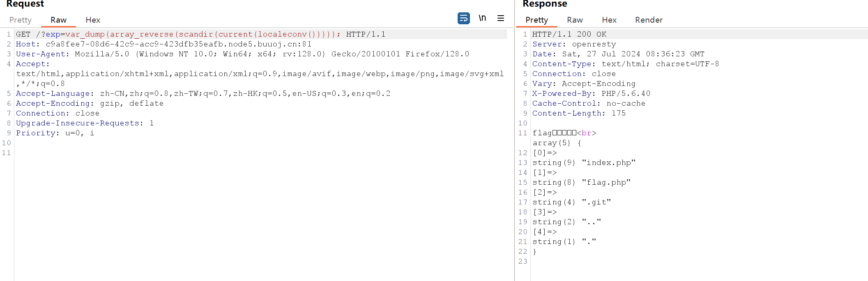Show the Render tab in Response panel
868x281 pixels.
point(649,20)
